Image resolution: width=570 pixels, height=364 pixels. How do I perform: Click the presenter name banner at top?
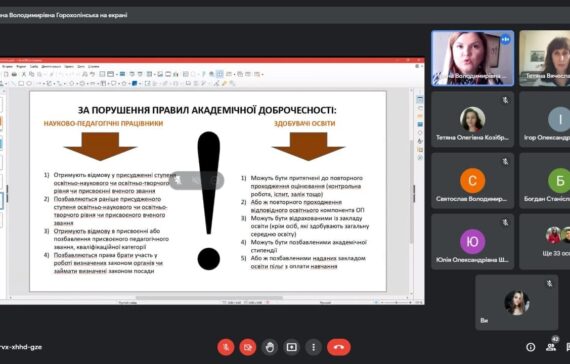click(x=64, y=15)
